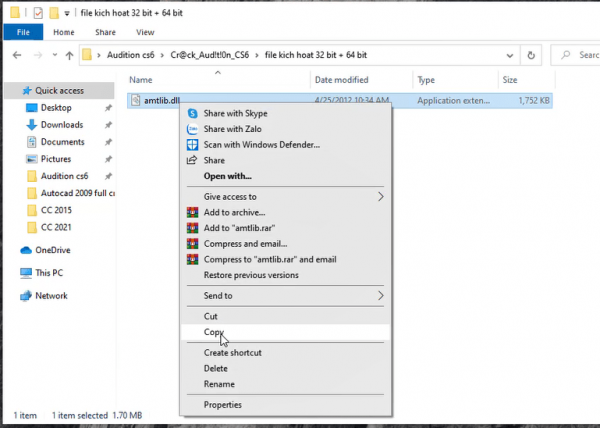Sort files by Date modified column
The width and height of the screenshot is (600, 428).
[x=342, y=79]
